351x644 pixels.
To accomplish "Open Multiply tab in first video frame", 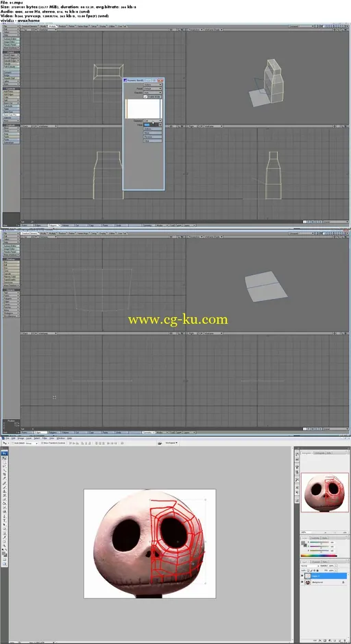I will coord(52,26).
